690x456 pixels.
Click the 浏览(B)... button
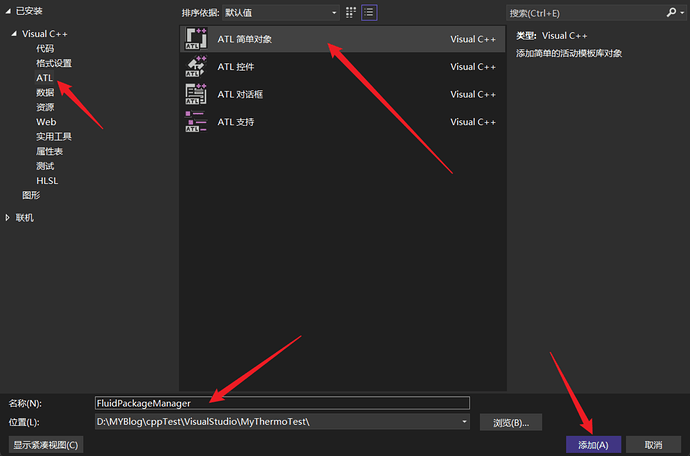(511, 423)
